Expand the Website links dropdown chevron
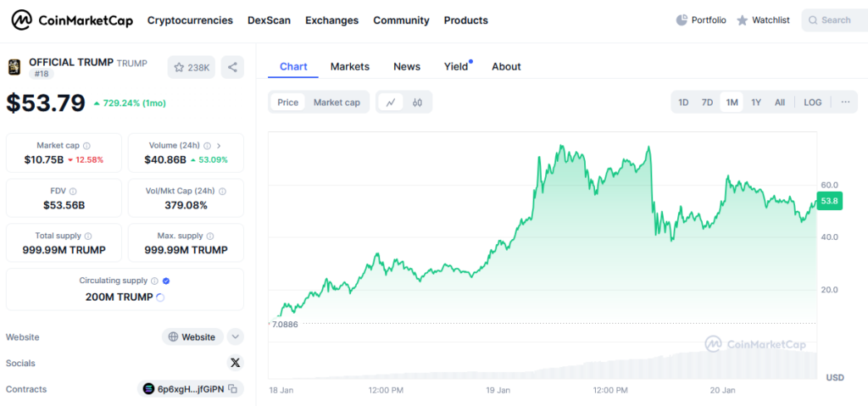868x406 pixels. coord(236,336)
